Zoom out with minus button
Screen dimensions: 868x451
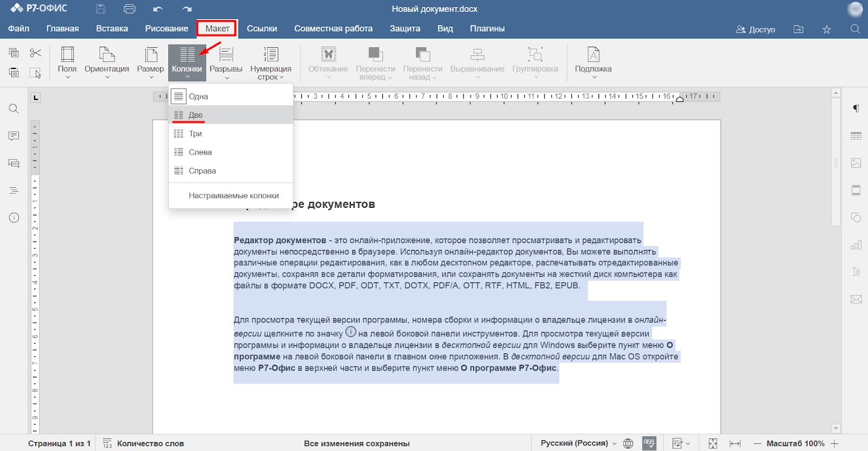(x=757, y=443)
